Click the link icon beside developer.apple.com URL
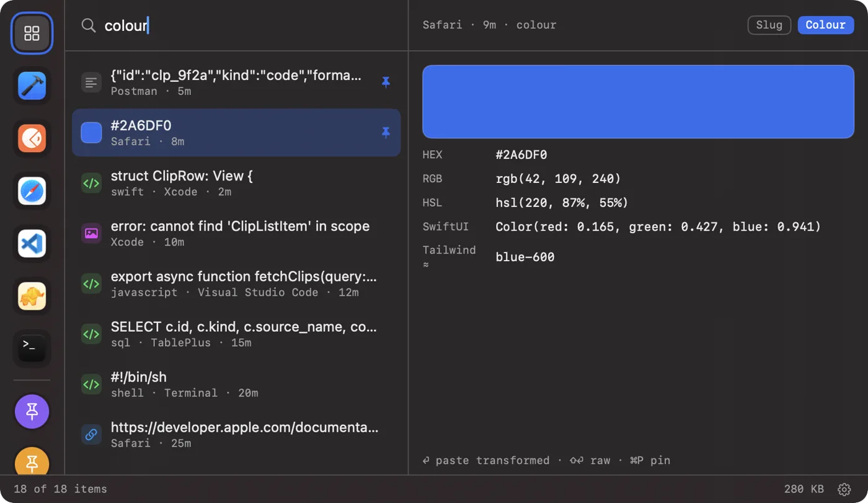 click(x=91, y=434)
